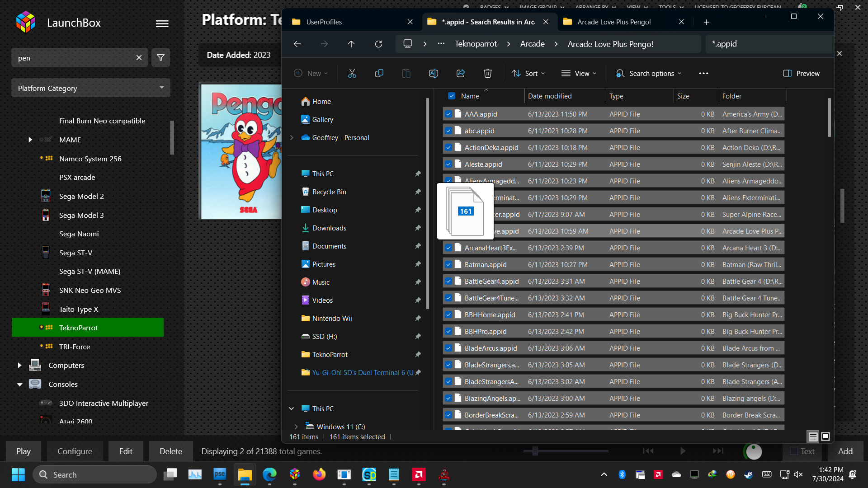Switch Explorer to large thumbnails view icon

(x=826, y=436)
